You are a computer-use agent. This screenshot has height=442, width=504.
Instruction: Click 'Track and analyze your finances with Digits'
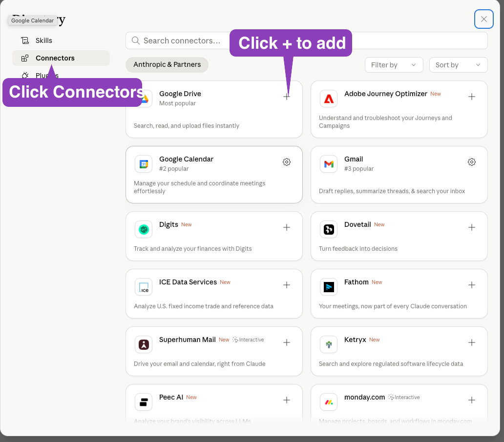point(192,249)
